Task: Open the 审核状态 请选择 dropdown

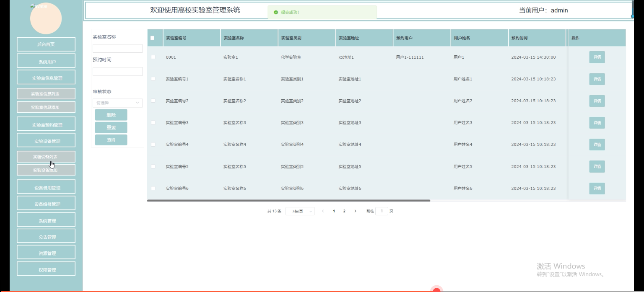Action: (117, 103)
